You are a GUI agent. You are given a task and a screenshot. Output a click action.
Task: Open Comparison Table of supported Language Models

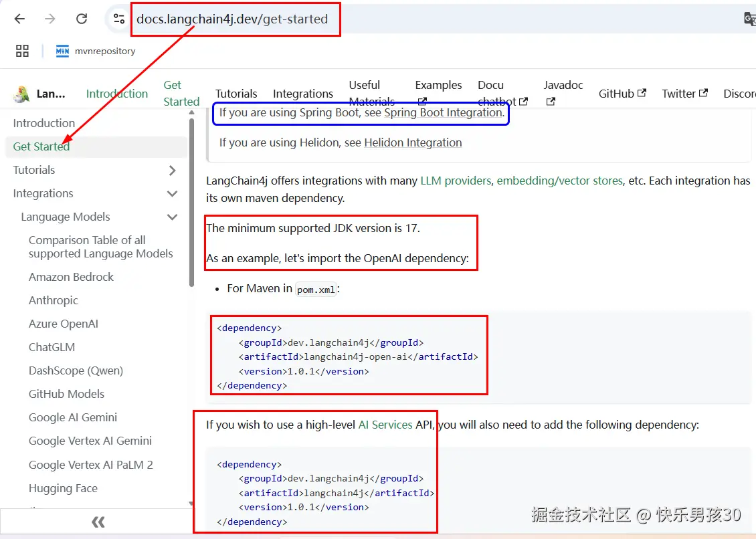pyautogui.click(x=101, y=247)
